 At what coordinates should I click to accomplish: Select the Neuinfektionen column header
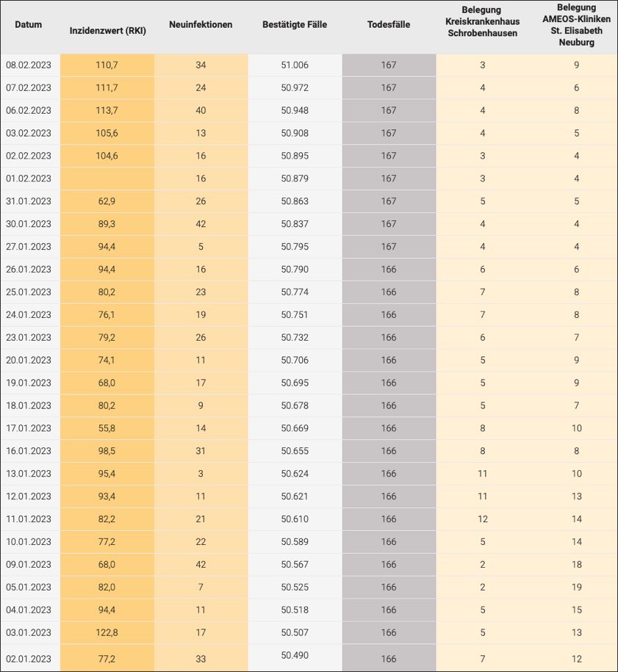pos(201,24)
